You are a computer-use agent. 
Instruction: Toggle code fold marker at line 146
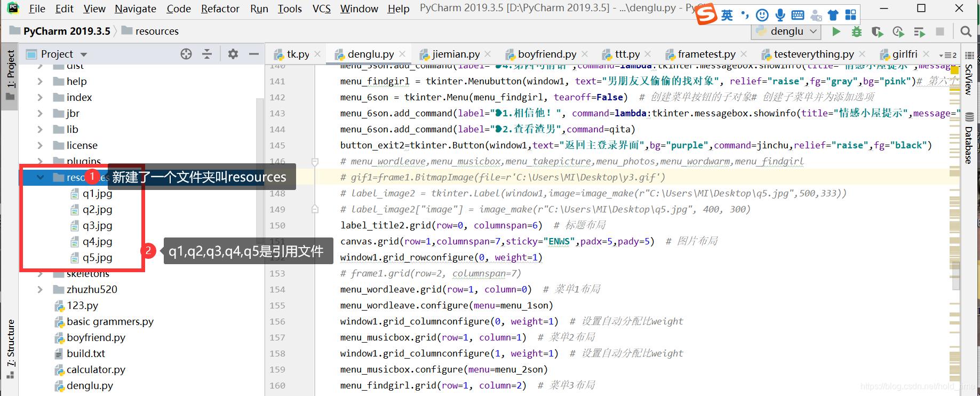coord(315,161)
